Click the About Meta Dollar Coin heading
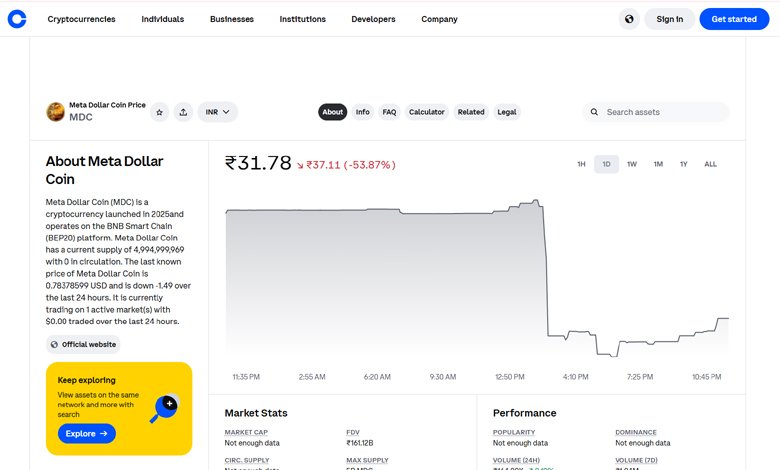 tap(104, 170)
